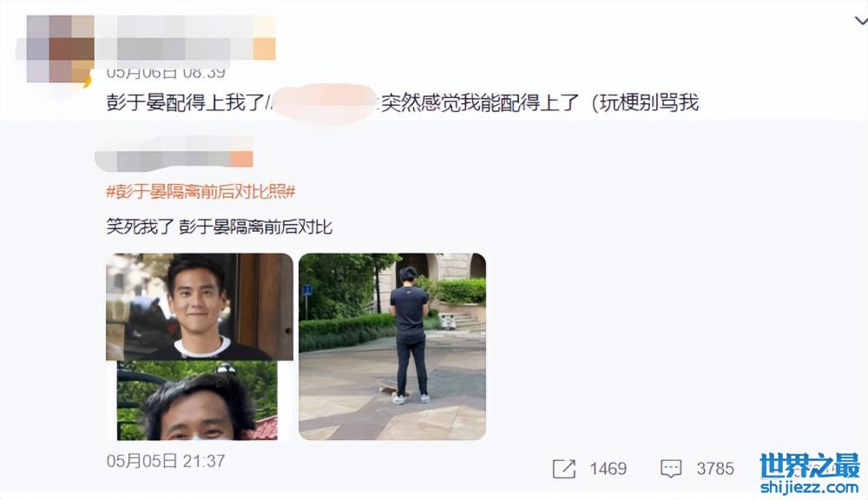Click the orange badge beside reposted username
The image size is (868, 500).
coord(242,159)
